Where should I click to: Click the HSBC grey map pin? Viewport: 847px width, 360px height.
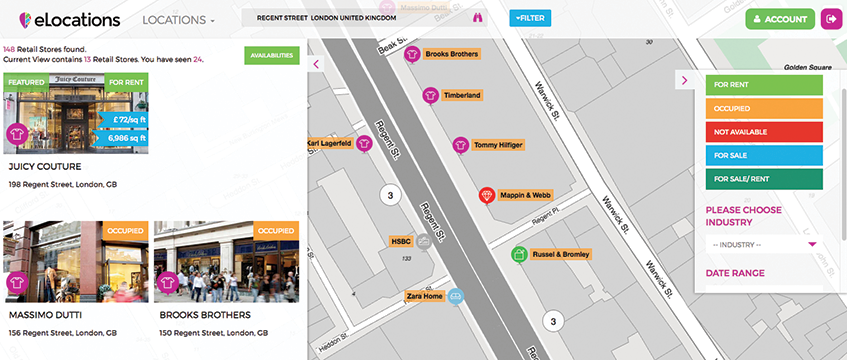coord(425,242)
